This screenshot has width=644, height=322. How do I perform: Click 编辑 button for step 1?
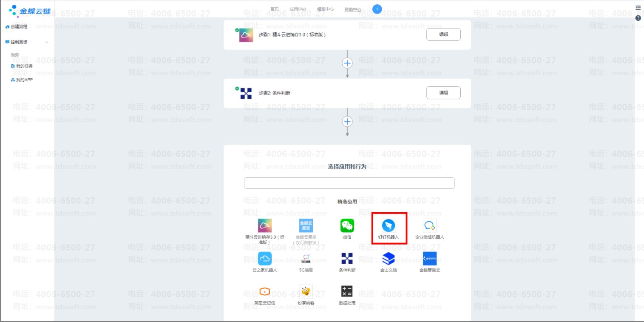click(x=443, y=34)
